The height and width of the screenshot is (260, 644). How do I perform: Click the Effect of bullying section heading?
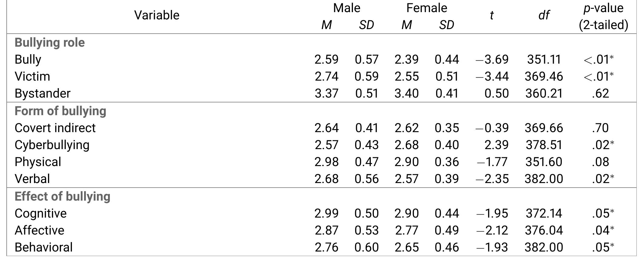coord(63,196)
